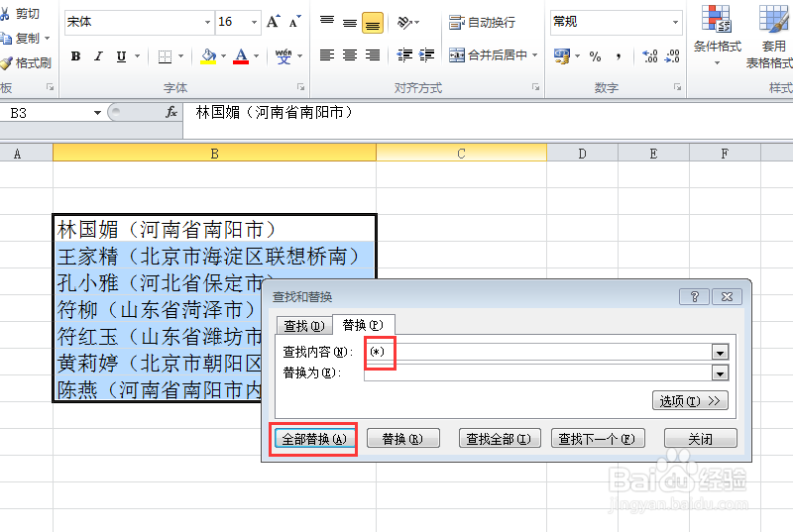Apply the yellow fill color bucket

point(208,56)
